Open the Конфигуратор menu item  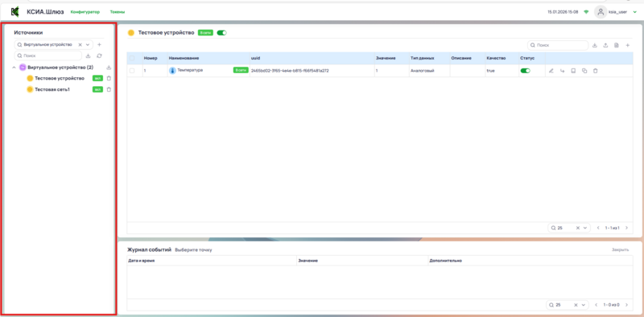pyautogui.click(x=85, y=12)
